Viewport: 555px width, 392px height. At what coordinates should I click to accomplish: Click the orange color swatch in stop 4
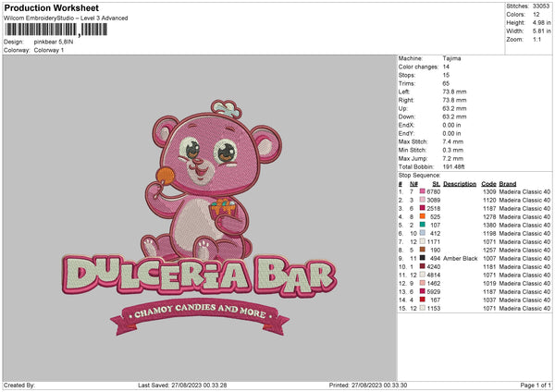pyautogui.click(x=423, y=216)
